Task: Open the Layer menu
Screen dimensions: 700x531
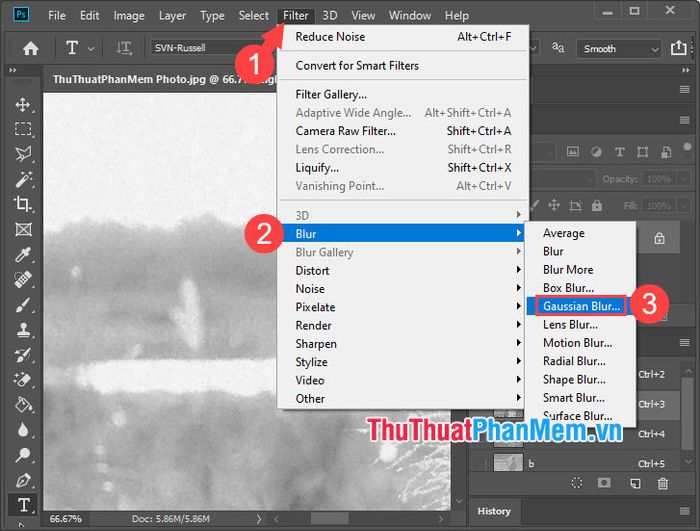Action: pos(172,16)
